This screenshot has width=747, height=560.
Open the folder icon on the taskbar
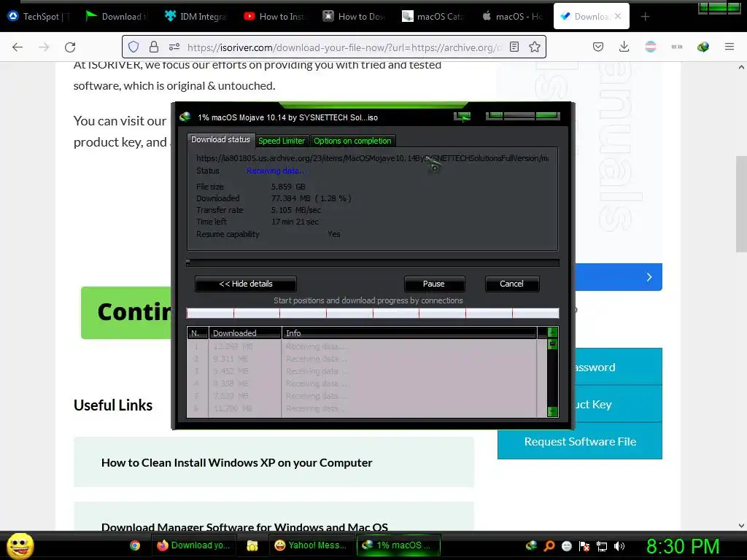click(252, 545)
